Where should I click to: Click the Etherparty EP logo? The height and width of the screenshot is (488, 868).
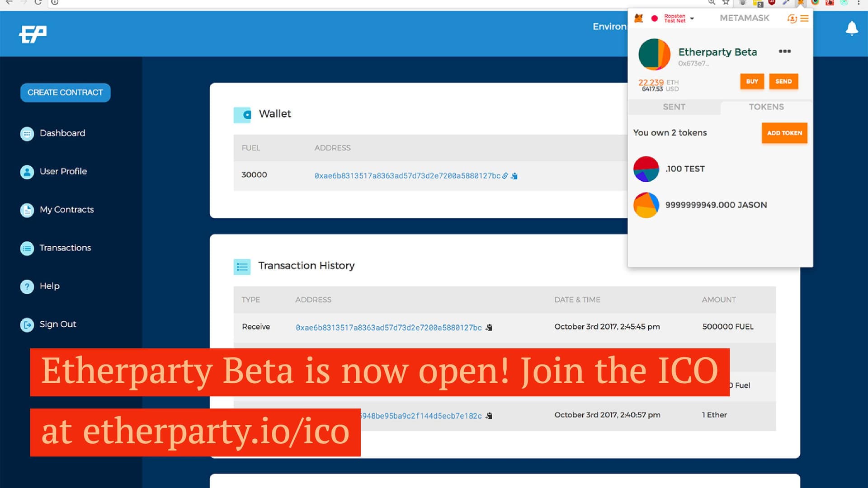pyautogui.click(x=33, y=33)
